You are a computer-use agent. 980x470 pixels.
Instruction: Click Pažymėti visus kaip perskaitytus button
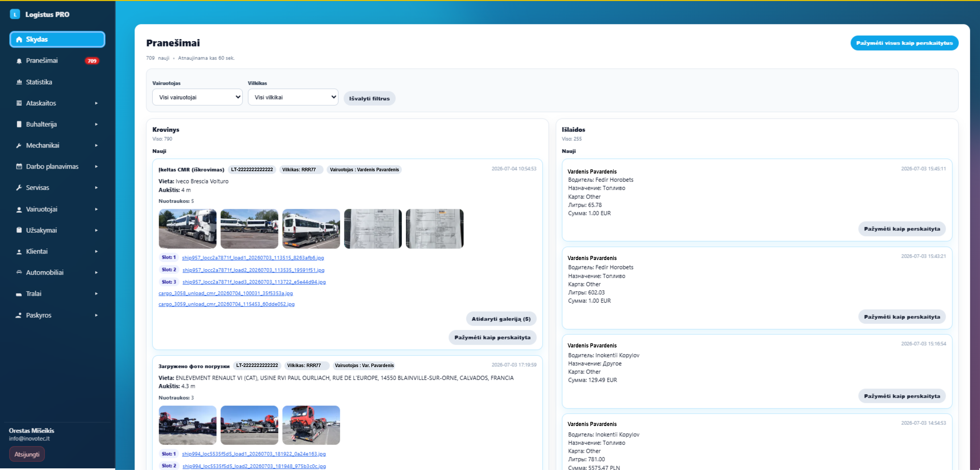coord(904,43)
